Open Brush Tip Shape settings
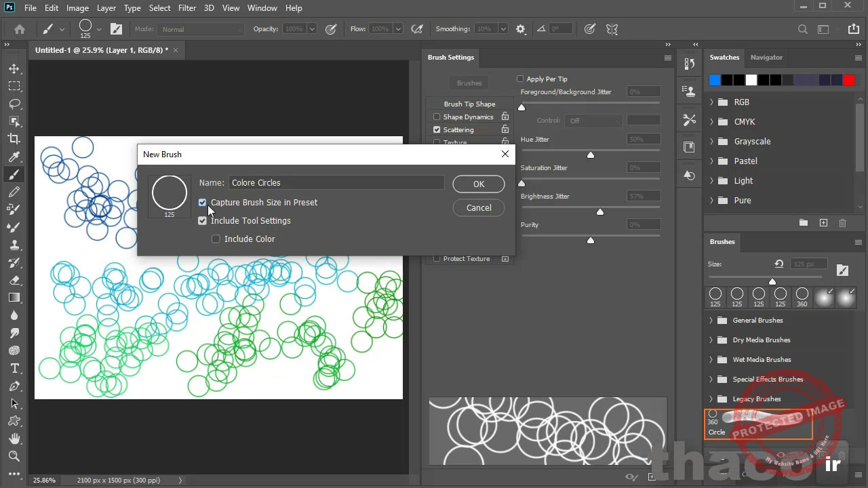Viewport: 868px width, 488px height. (469, 104)
